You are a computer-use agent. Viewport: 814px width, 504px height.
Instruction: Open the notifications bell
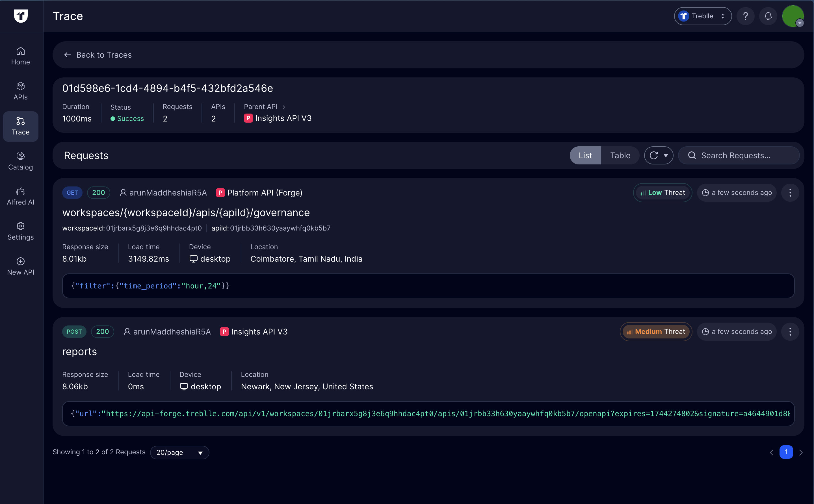click(x=768, y=16)
